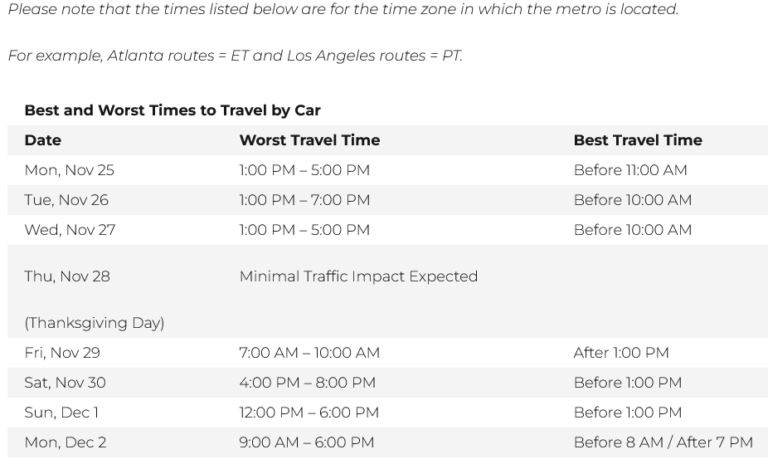The height and width of the screenshot is (469, 768).
Task: Click the "Fri, Nov 29" date cell
Action: click(62, 352)
